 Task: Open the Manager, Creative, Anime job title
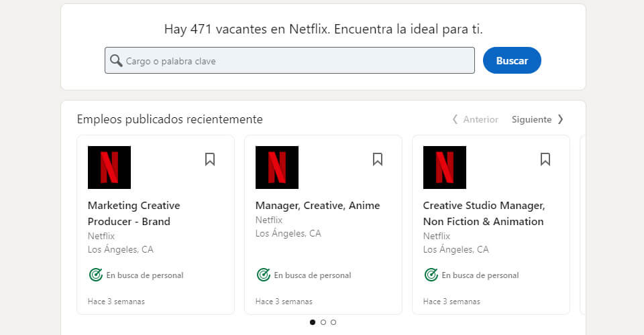317,206
